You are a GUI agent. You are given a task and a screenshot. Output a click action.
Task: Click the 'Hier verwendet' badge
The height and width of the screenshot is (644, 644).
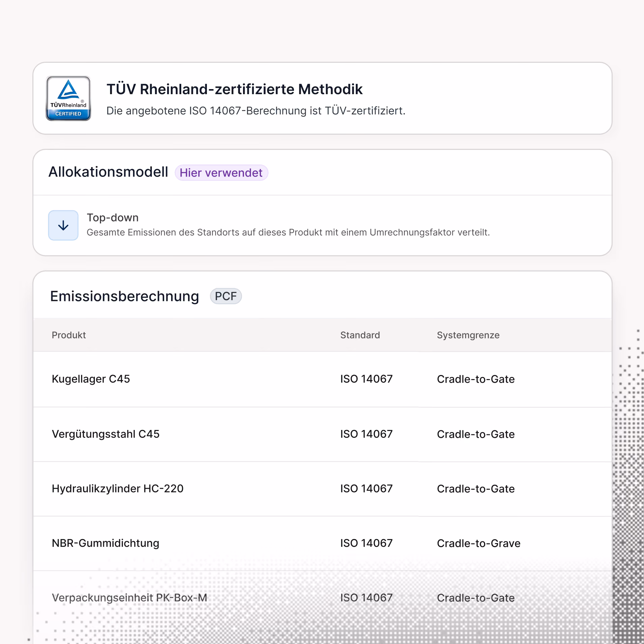click(x=221, y=173)
